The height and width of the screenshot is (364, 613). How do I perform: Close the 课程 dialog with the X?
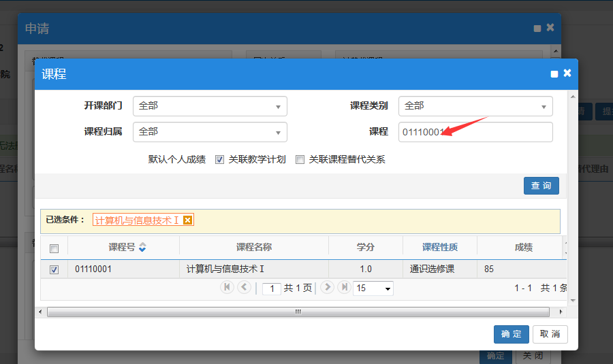[x=567, y=73]
